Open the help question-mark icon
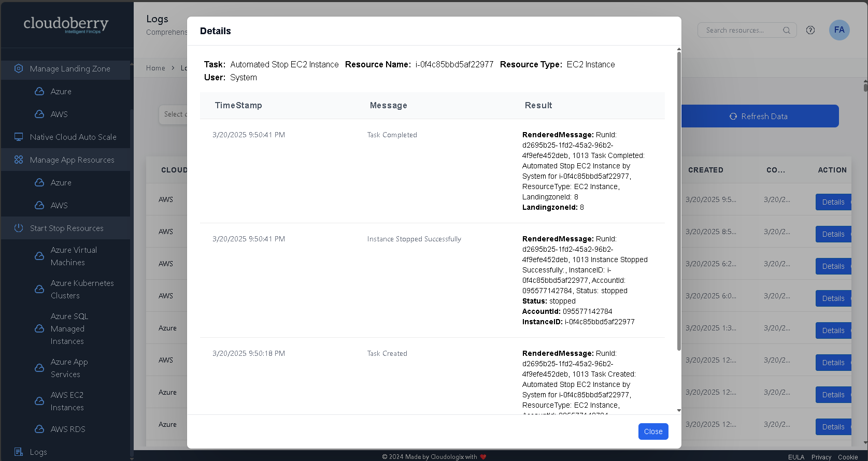Image resolution: width=868 pixels, height=461 pixels. pos(810,30)
